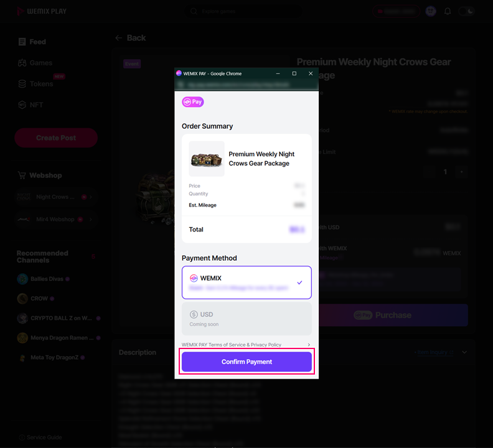
Task: Click the search magnifier icon
Action: point(194,11)
